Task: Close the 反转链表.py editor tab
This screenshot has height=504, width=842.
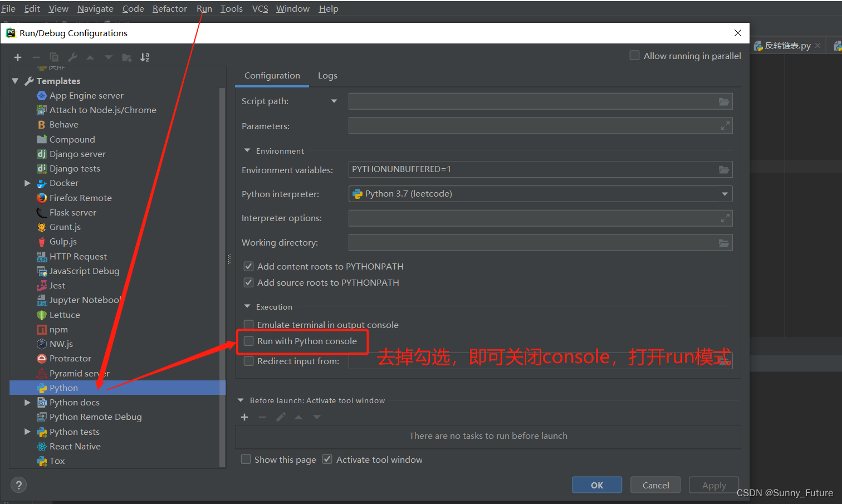Action: pos(818,46)
